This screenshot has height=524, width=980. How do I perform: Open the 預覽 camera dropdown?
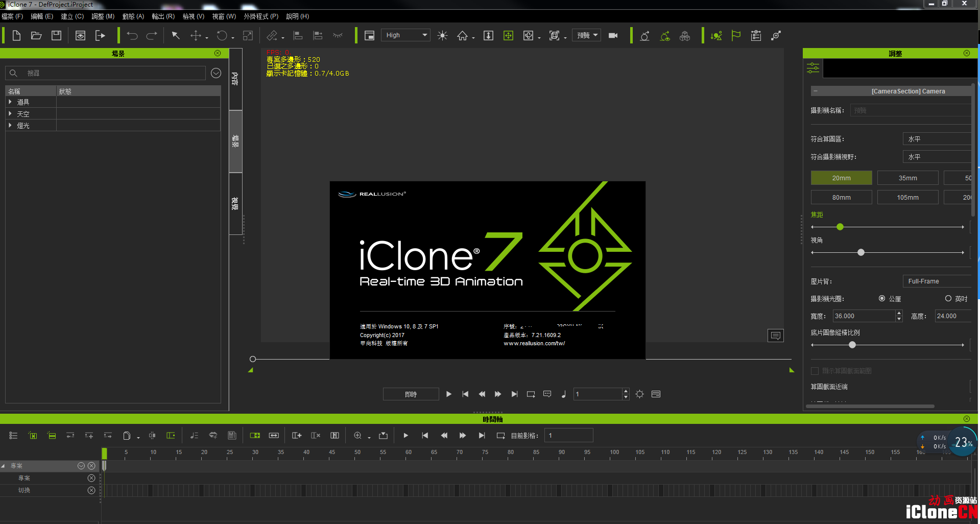pyautogui.click(x=586, y=35)
